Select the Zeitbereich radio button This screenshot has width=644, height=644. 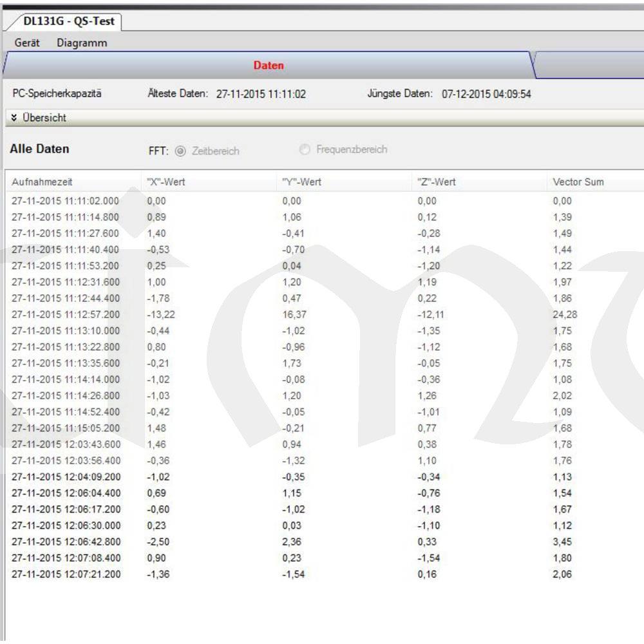[x=180, y=151]
